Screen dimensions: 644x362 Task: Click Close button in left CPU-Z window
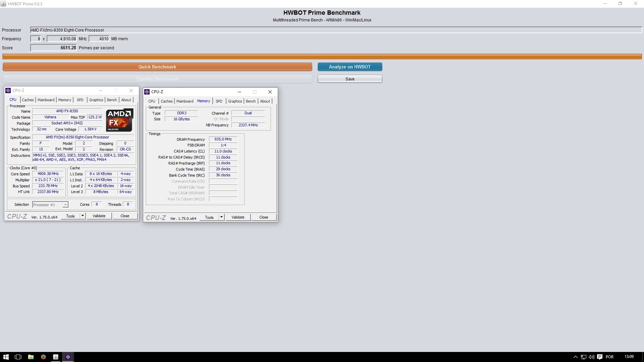125,216
